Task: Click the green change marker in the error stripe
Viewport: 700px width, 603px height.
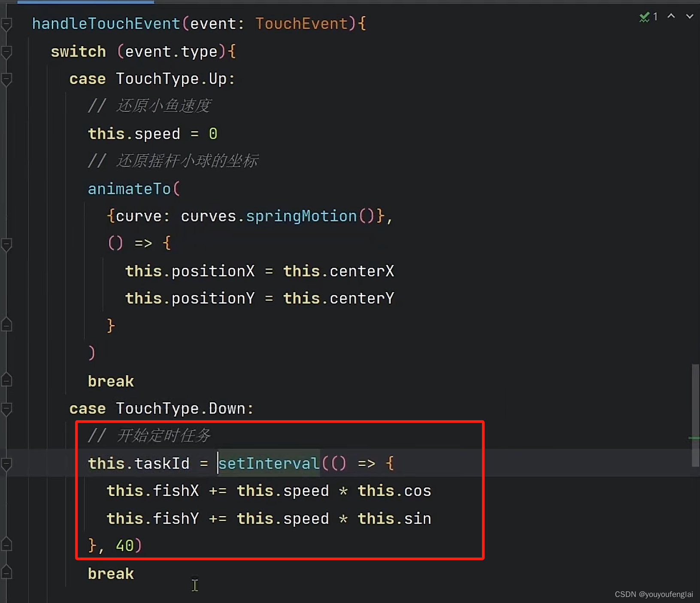Action: pyautogui.click(x=694, y=438)
